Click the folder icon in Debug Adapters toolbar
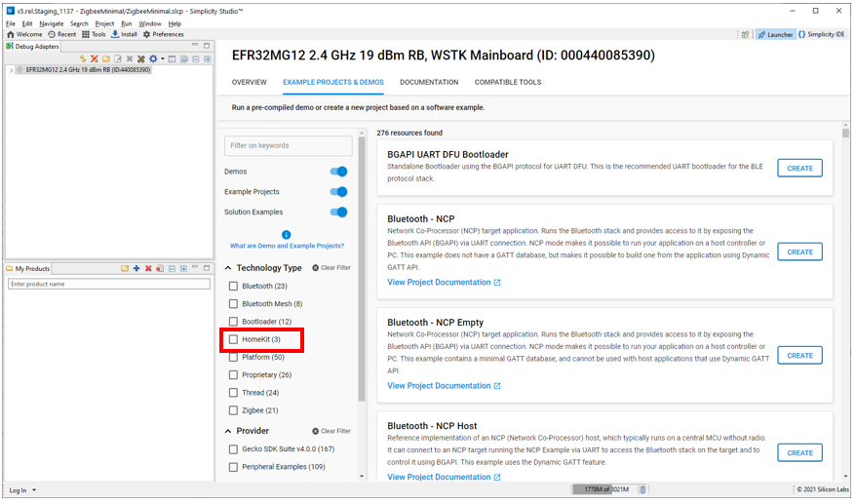This screenshot has width=856, height=504. 106,58
